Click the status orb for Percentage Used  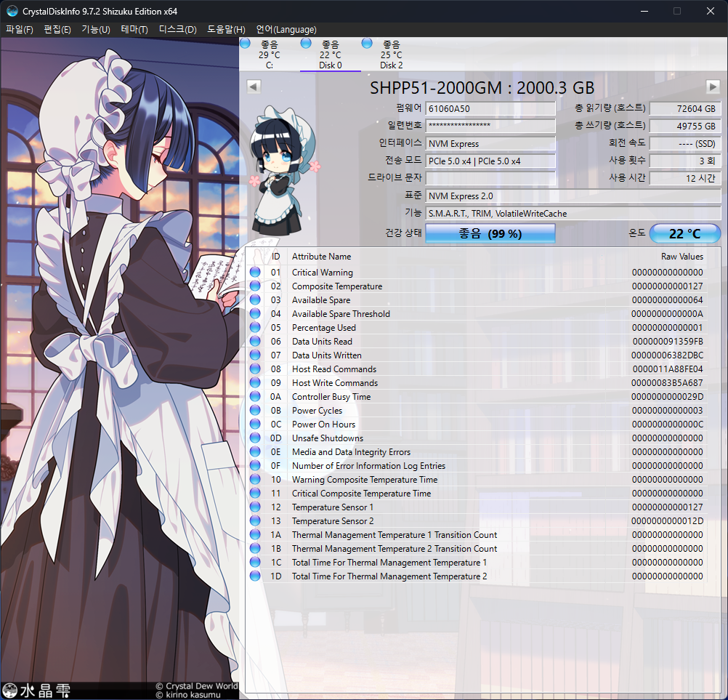pyautogui.click(x=255, y=328)
